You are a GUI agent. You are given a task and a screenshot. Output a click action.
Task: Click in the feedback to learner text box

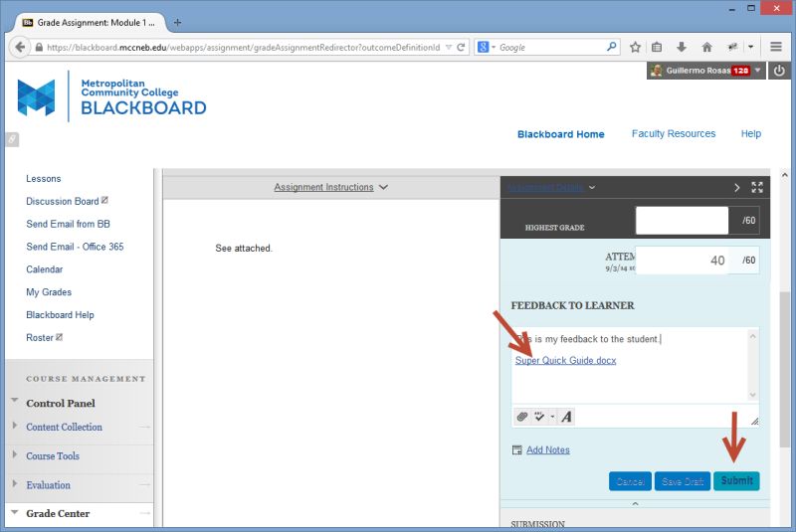(x=630, y=365)
